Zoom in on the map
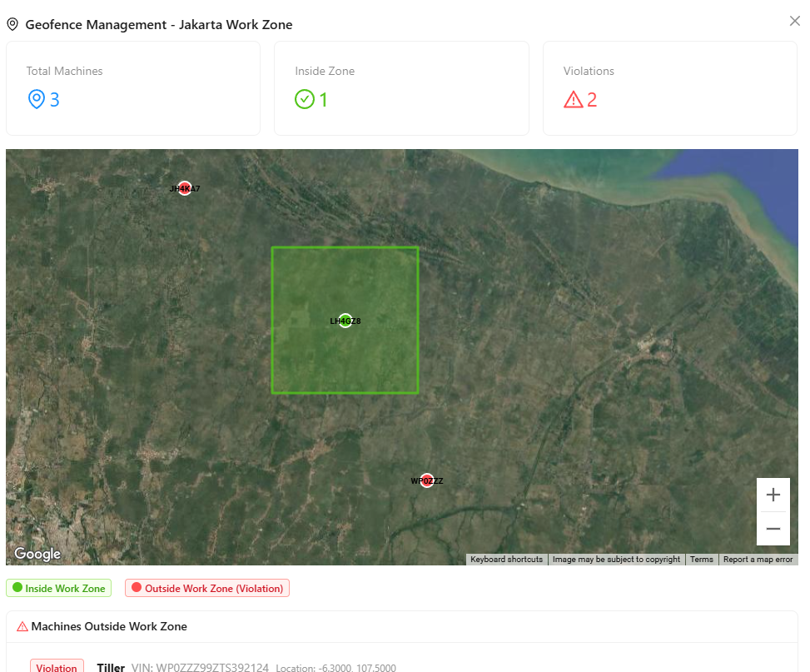Screen dimensions: 810x672 coord(773,495)
